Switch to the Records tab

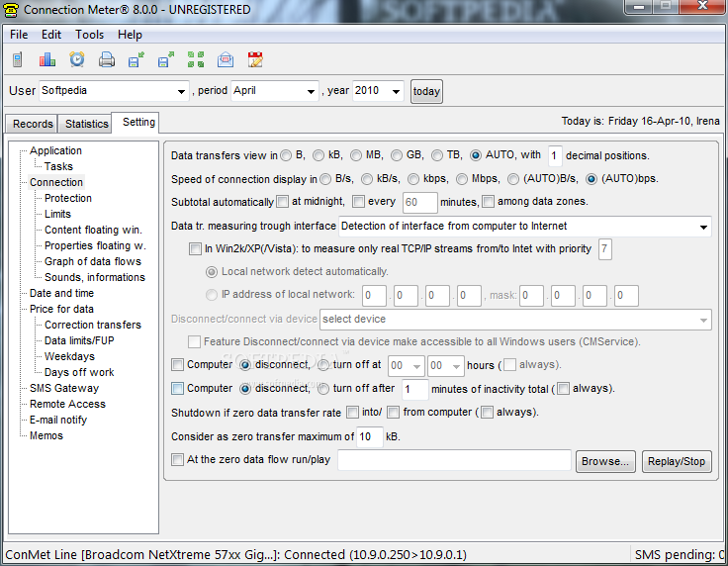[x=33, y=124]
